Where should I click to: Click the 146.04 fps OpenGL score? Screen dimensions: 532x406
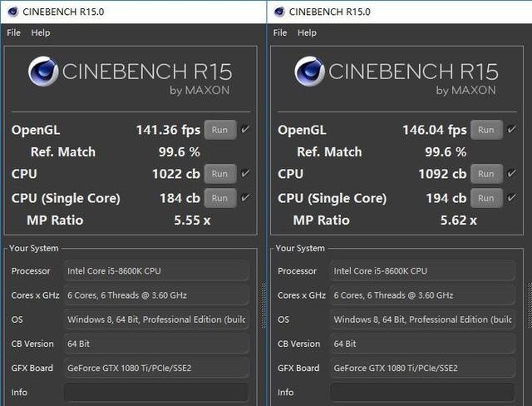(x=434, y=130)
